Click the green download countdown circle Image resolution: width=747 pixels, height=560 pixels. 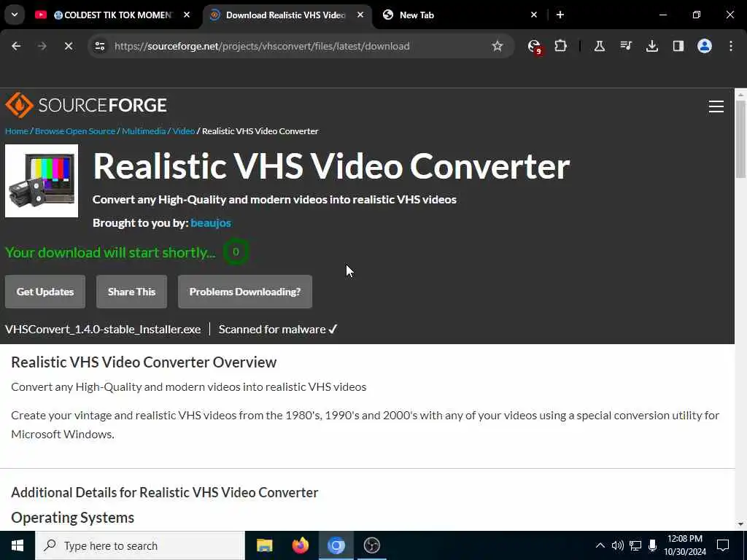point(236,252)
